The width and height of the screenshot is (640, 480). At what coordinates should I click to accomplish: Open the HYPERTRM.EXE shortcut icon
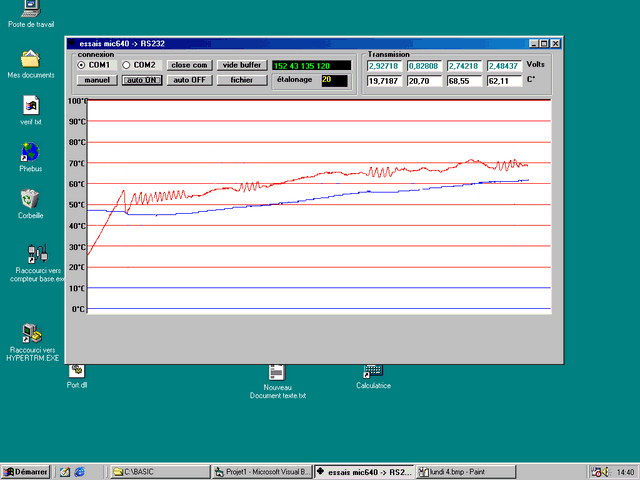click(x=30, y=333)
